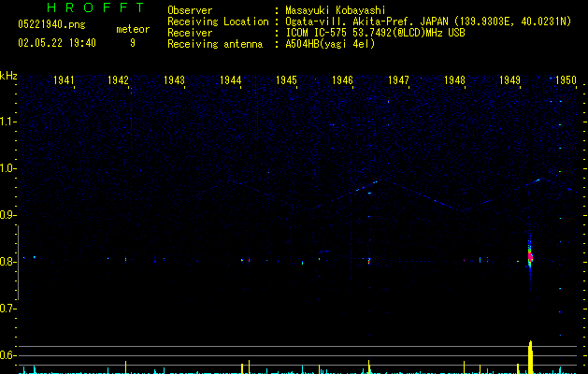Click the tall yellow intensity bar near 1949
588x374 pixels.
[530, 357]
